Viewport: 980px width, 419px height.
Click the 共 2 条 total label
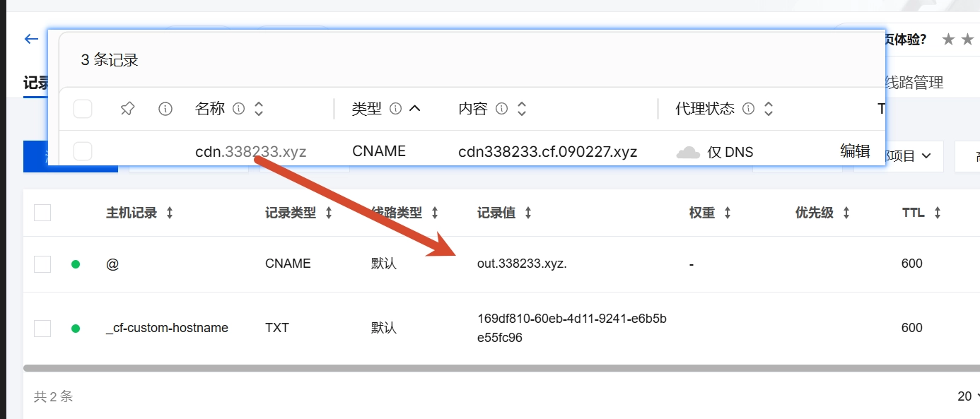tap(54, 396)
